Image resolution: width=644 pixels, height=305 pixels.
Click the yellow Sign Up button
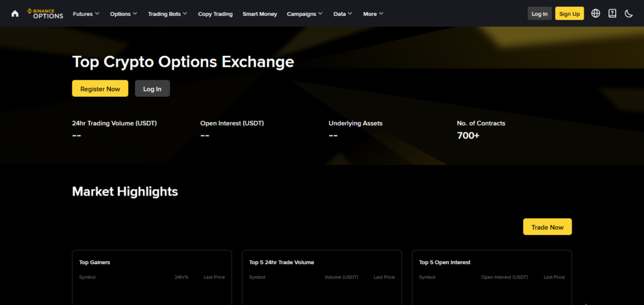click(570, 14)
